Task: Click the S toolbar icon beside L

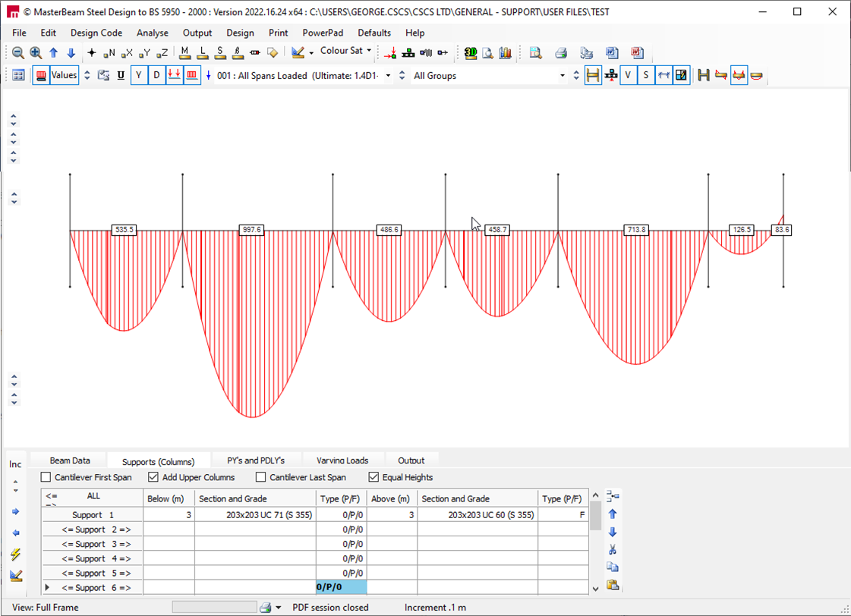Action: tap(220, 52)
